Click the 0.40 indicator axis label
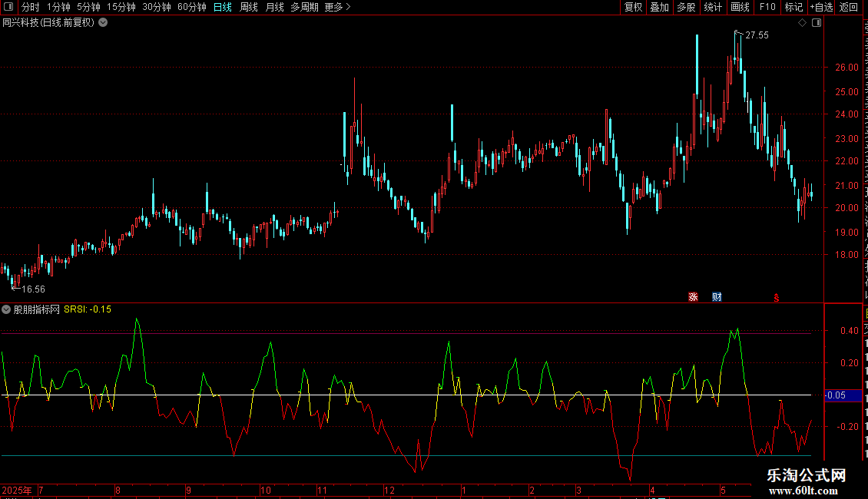This screenshot has width=868, height=499. click(x=849, y=331)
